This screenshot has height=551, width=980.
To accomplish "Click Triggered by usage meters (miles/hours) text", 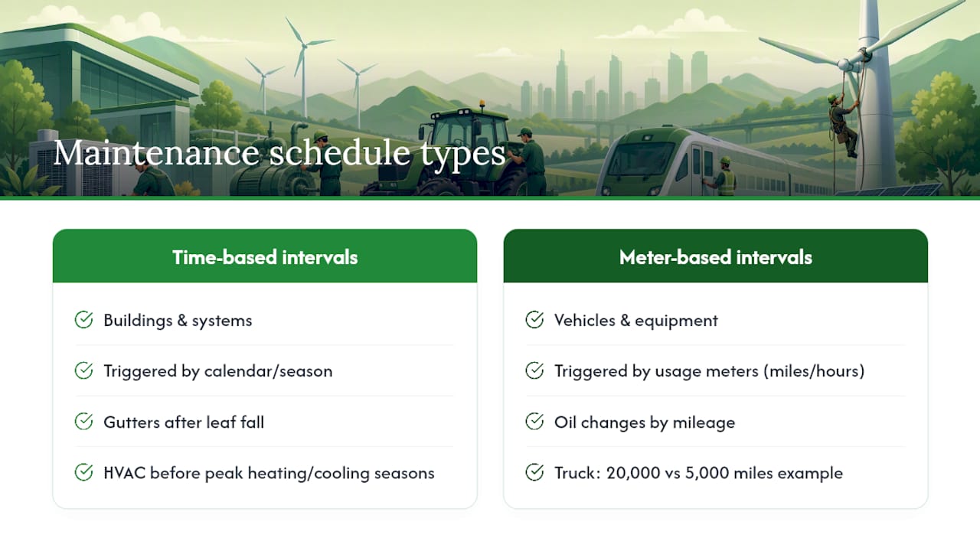I will [x=709, y=371].
